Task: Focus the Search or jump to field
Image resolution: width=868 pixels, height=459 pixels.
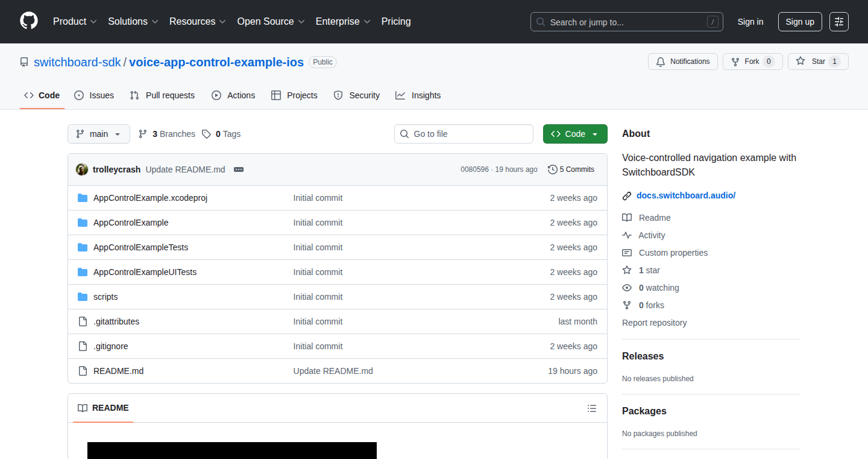Action: click(x=627, y=22)
